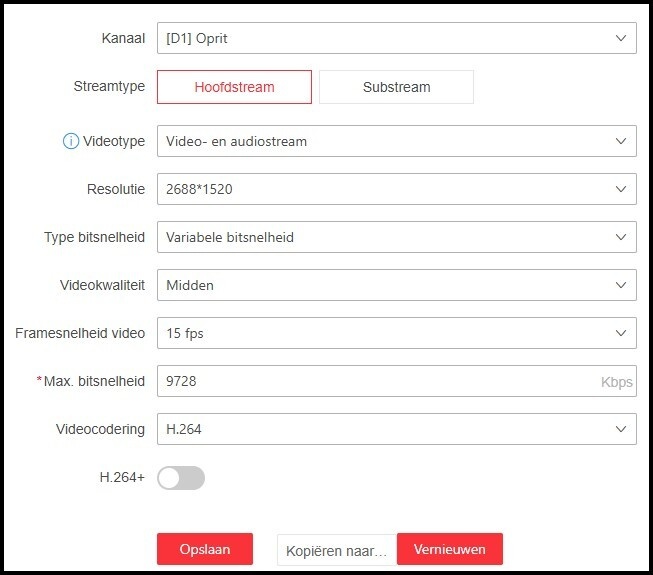Viewport: 653px width, 575px height.
Task: Click the Vernieuwen button
Action: [x=450, y=549]
